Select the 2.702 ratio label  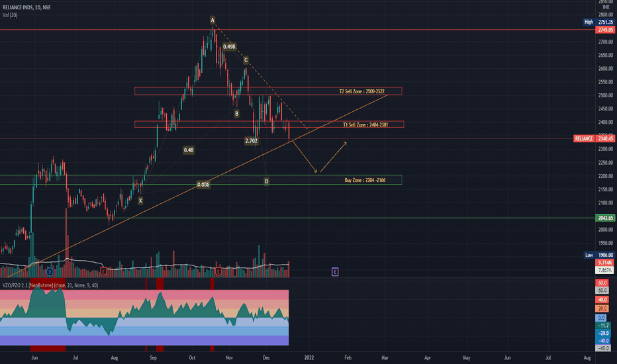[x=251, y=140]
